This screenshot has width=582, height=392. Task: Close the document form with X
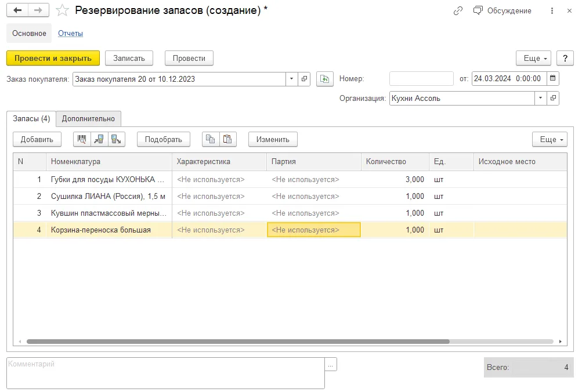(x=569, y=11)
